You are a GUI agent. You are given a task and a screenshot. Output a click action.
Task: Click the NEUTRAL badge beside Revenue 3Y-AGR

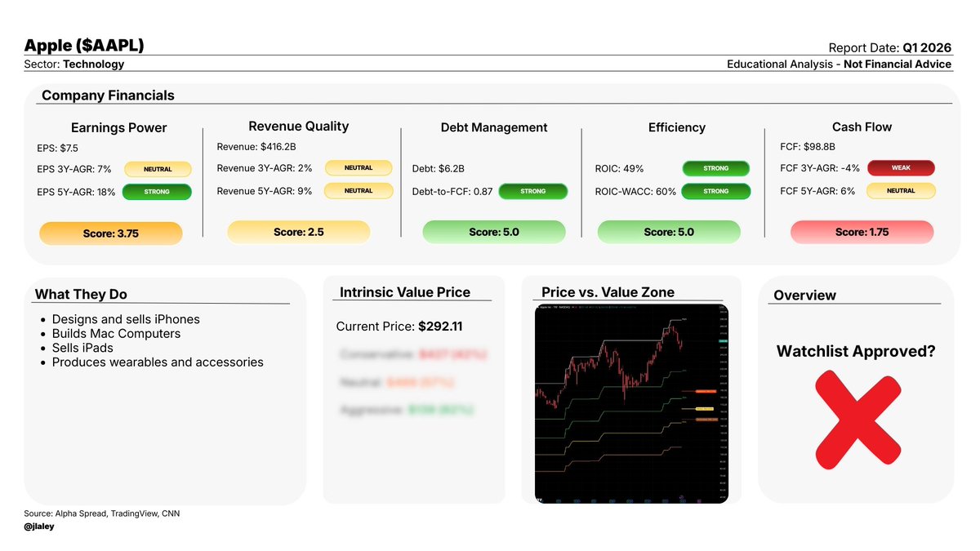point(359,168)
